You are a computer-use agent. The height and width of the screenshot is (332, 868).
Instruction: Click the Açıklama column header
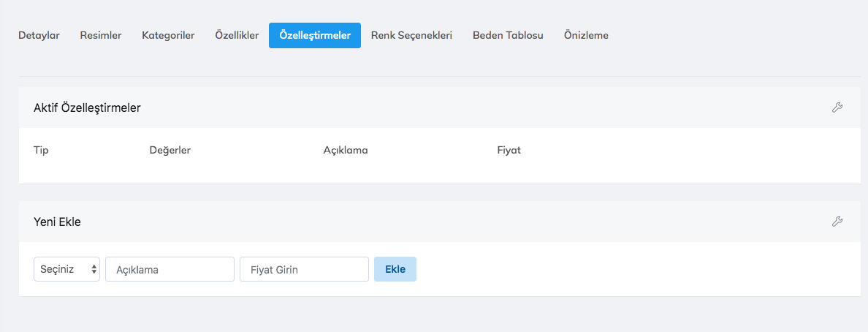pos(346,150)
